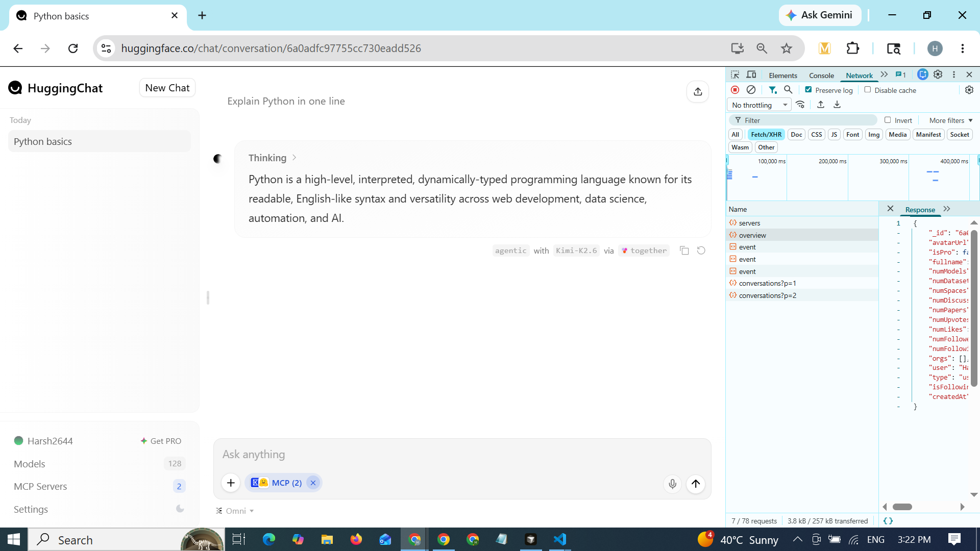Click export HAR download icon

coord(837,105)
